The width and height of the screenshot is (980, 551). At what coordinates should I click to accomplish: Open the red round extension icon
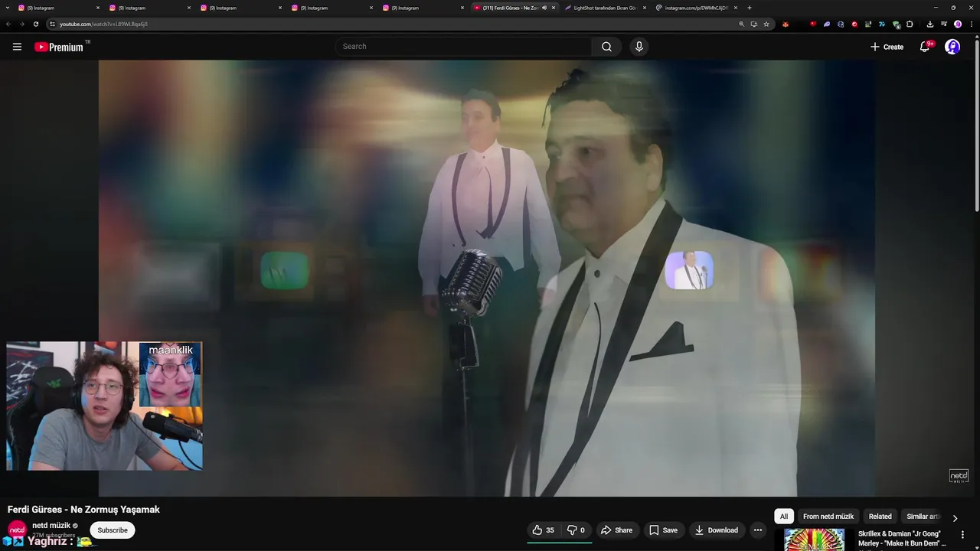click(854, 24)
